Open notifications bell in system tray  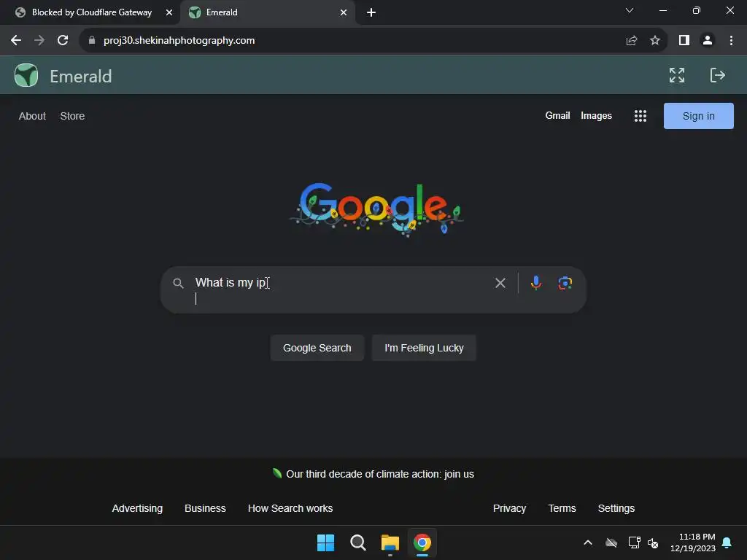[x=727, y=542]
